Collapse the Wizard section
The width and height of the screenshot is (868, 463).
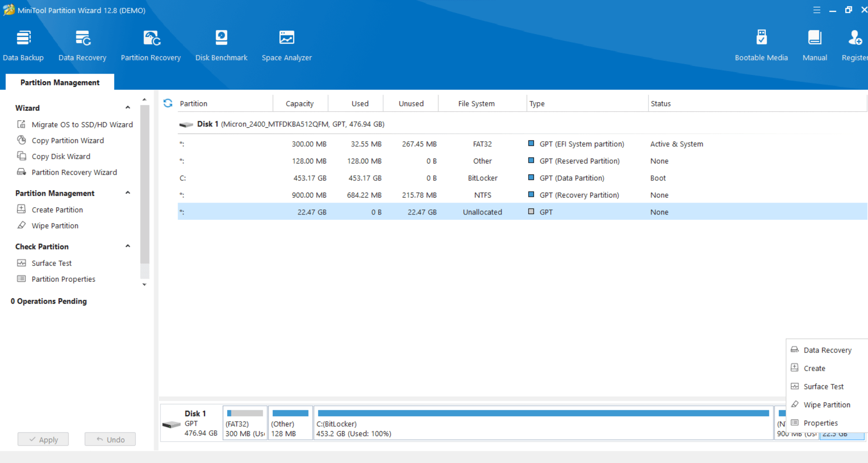coord(128,108)
